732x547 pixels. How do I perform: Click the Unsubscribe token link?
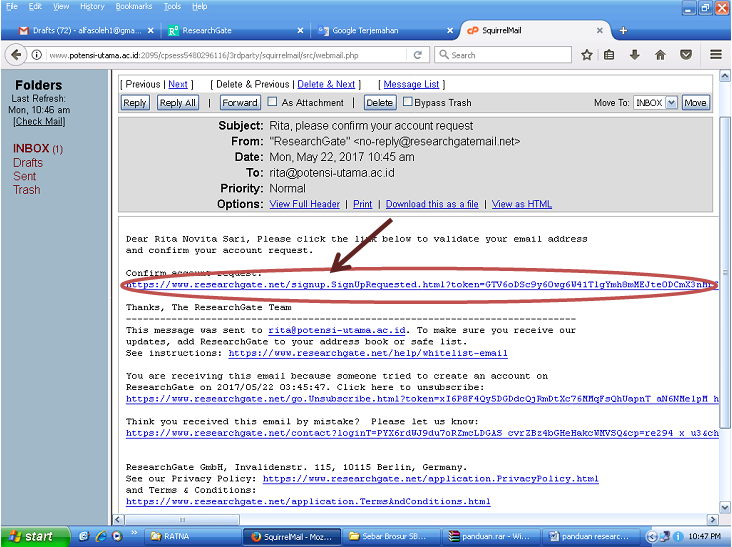tap(422, 399)
